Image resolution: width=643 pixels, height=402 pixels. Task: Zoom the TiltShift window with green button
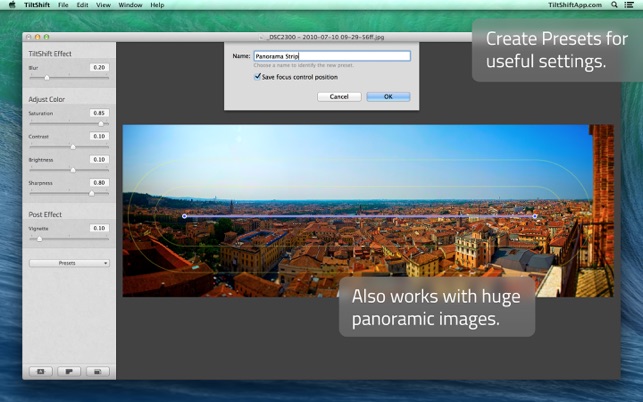(x=46, y=37)
